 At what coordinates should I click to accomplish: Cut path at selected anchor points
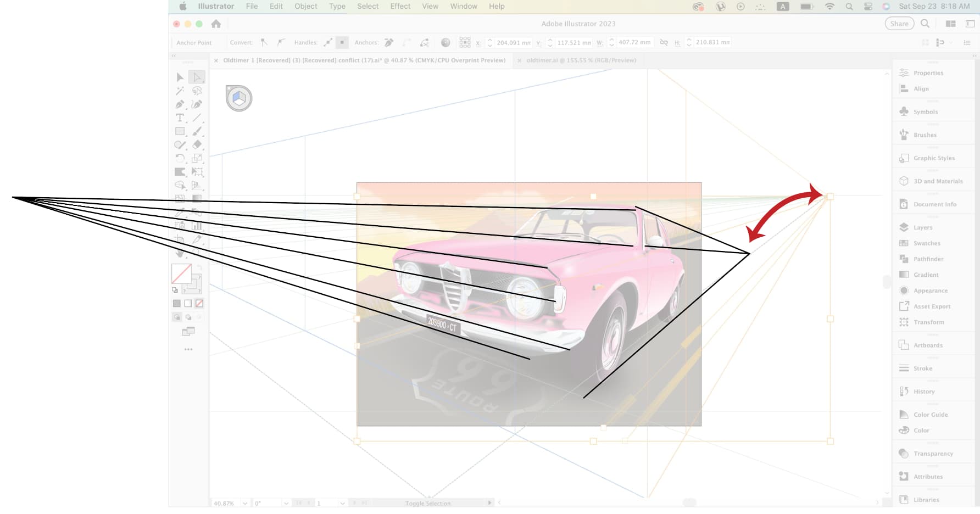(x=425, y=42)
